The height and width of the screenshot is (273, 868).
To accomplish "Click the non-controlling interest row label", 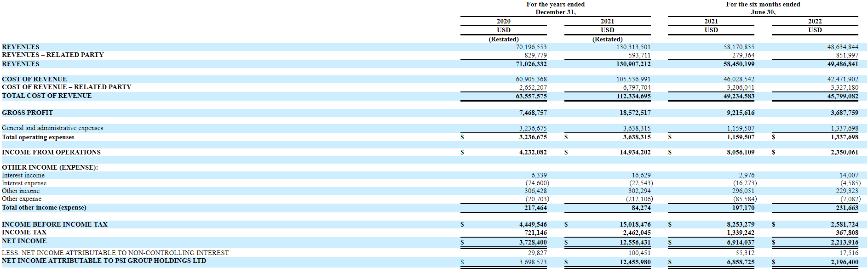I will point(115,253).
